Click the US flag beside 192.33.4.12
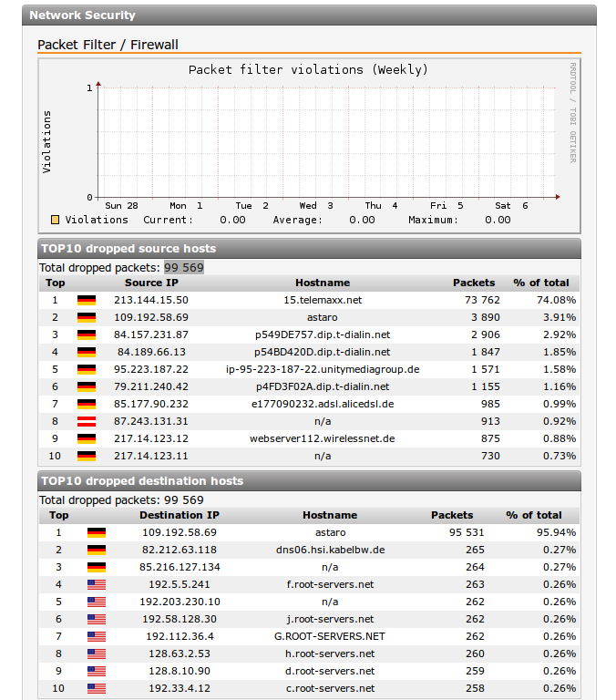 97,688
